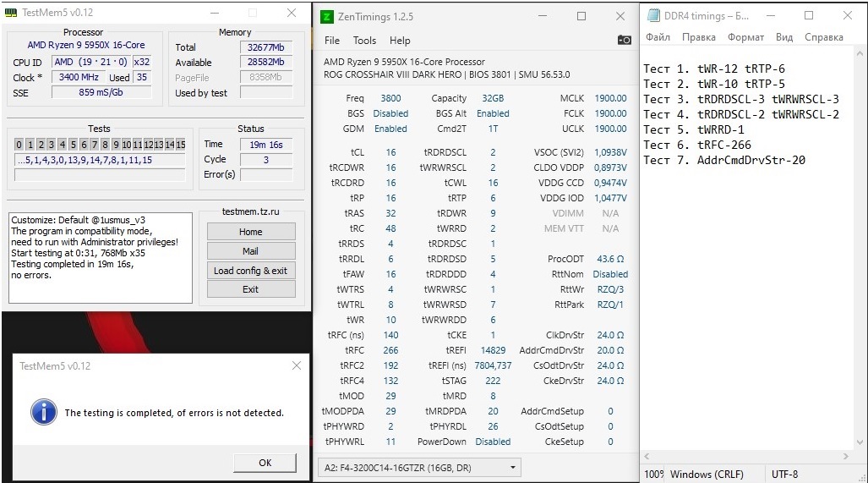Click the TestMem5 log text box

[x=101, y=257]
